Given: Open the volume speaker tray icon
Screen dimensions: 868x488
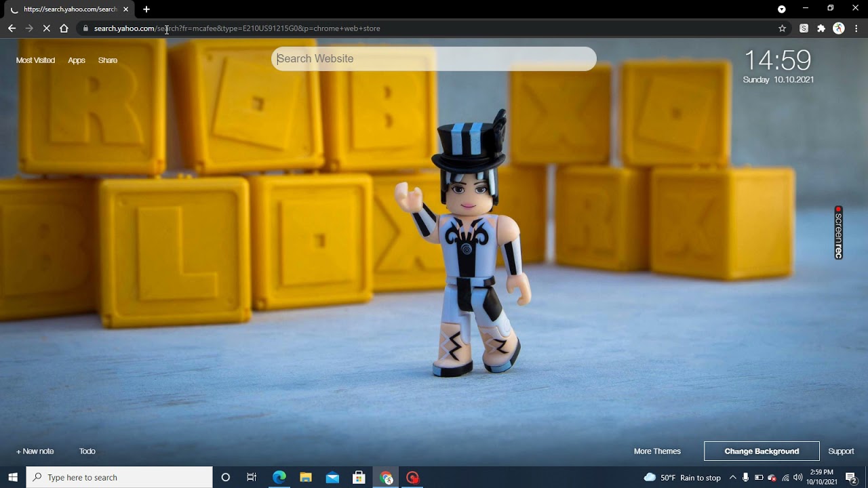Looking at the screenshot, I should (797, 477).
